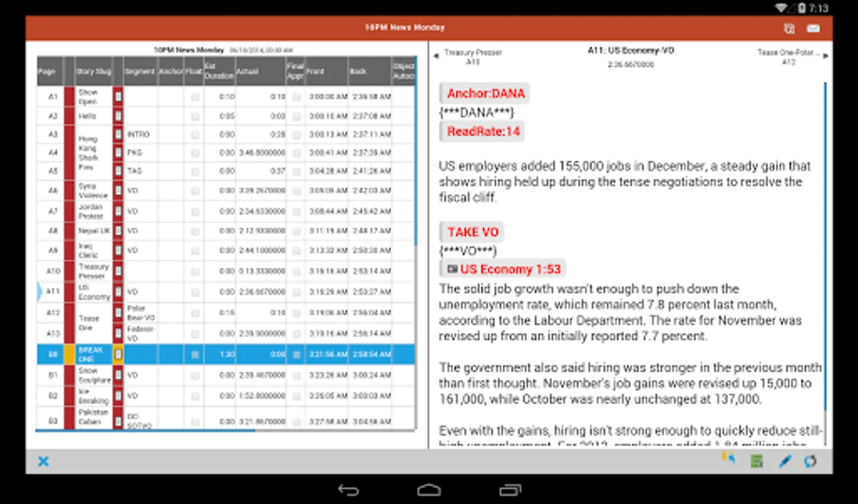
Task: Sort by the Page column header
Action: (x=50, y=71)
